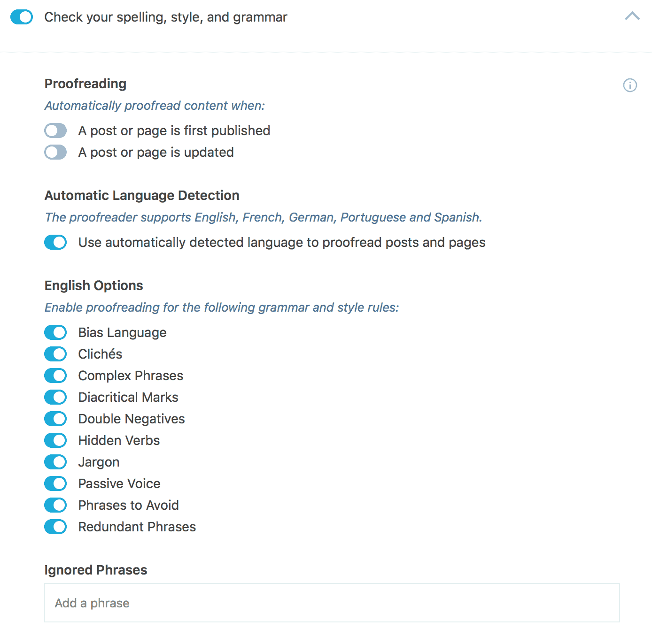Turn off Phrases to Avoid
Screen dimensions: 652x644
coord(55,505)
